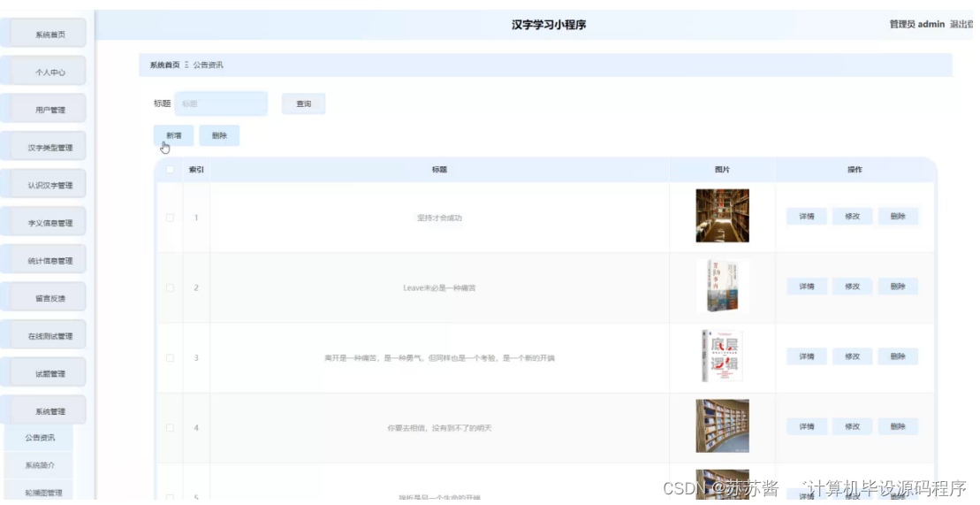Click the 操作 column header
The height and width of the screenshot is (505, 980).
pyautogui.click(x=855, y=169)
